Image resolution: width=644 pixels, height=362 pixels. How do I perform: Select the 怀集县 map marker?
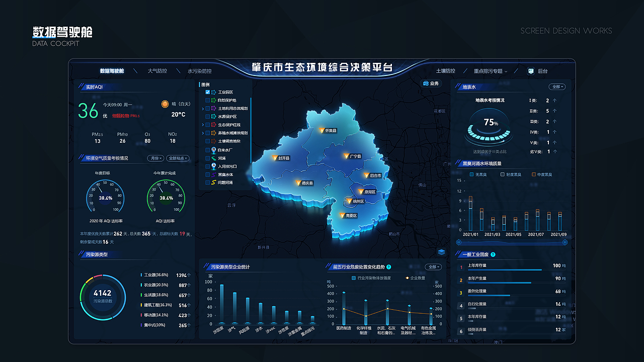[x=322, y=131]
